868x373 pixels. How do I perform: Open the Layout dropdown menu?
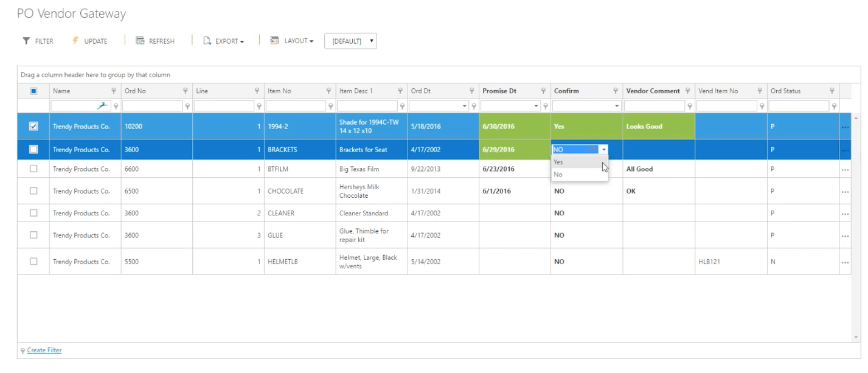point(292,41)
